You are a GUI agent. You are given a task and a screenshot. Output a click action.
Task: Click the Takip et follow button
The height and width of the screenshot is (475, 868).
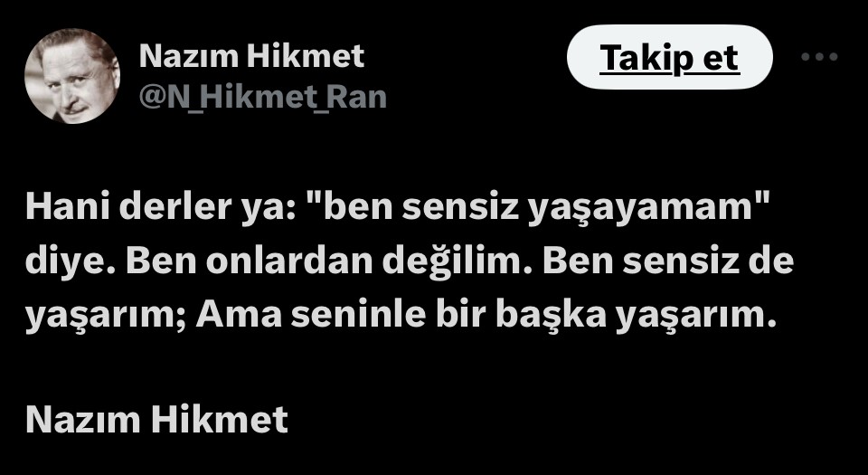669,57
